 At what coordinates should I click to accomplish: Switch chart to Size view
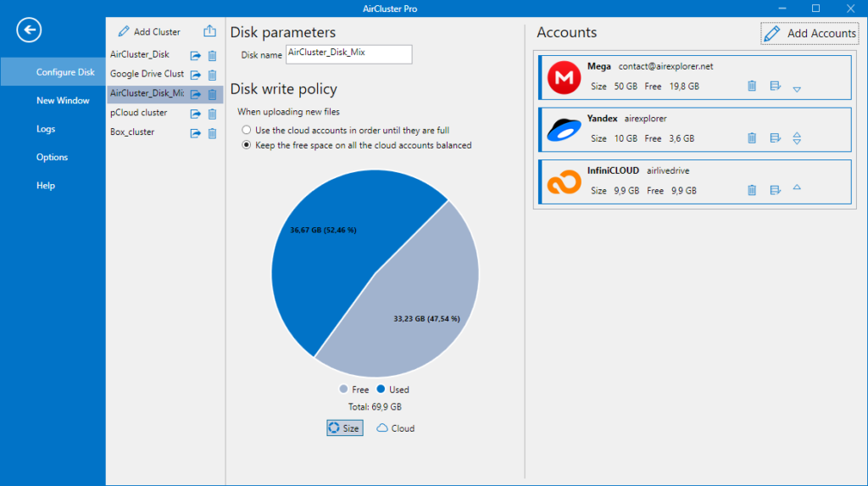[x=344, y=427]
